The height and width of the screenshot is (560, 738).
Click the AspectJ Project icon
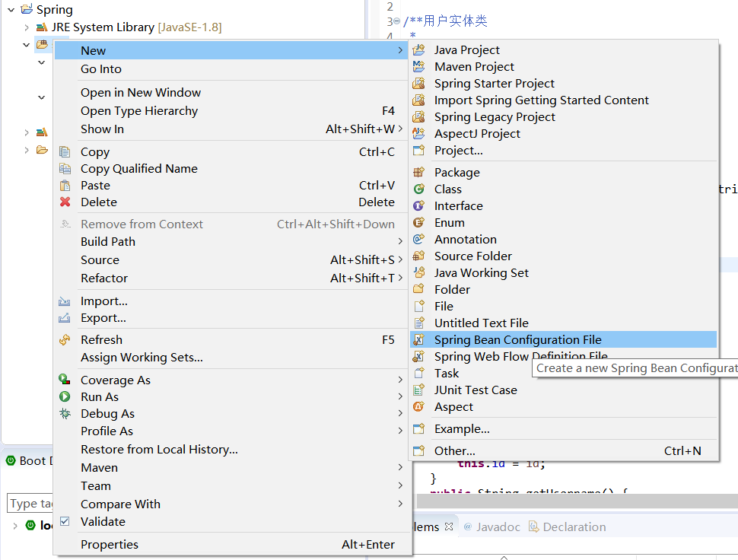[x=418, y=134]
